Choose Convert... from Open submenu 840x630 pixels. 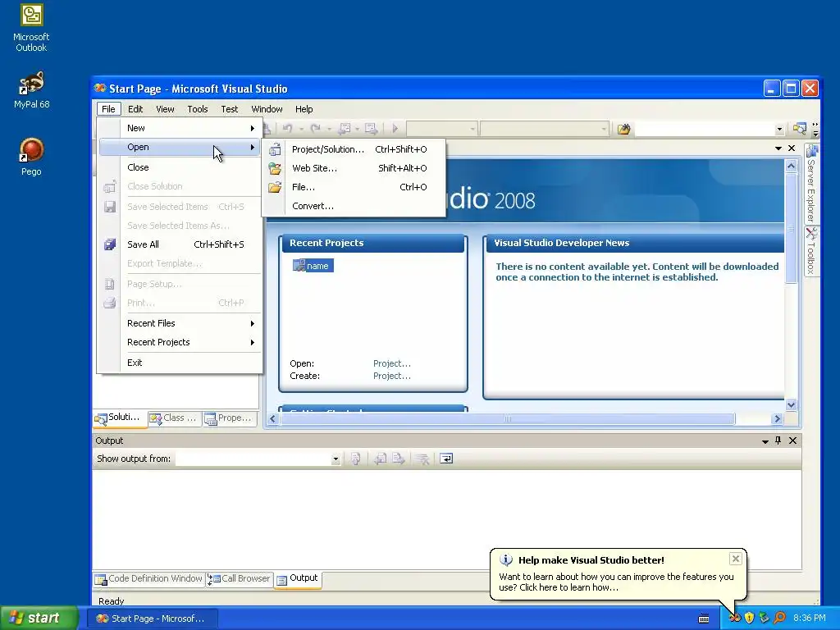click(354, 206)
